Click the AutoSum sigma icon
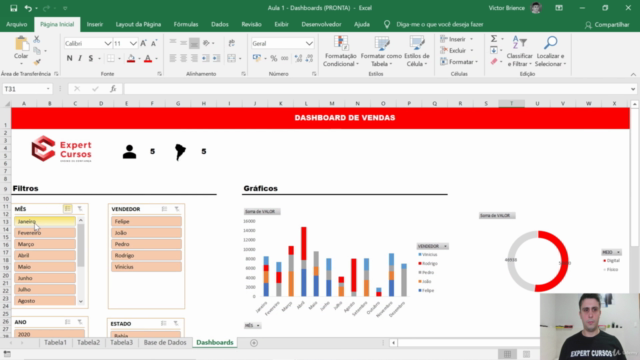Viewport: 640px width, 360px height. tap(493, 39)
